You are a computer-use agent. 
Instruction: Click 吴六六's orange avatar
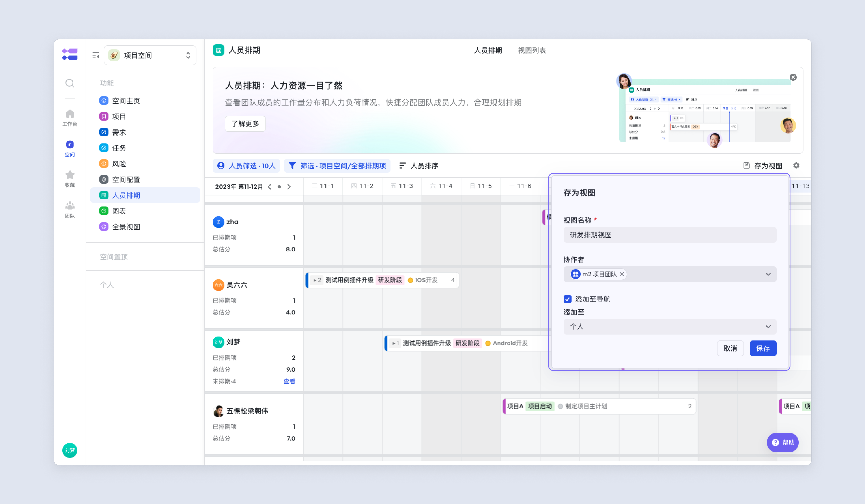point(218,285)
